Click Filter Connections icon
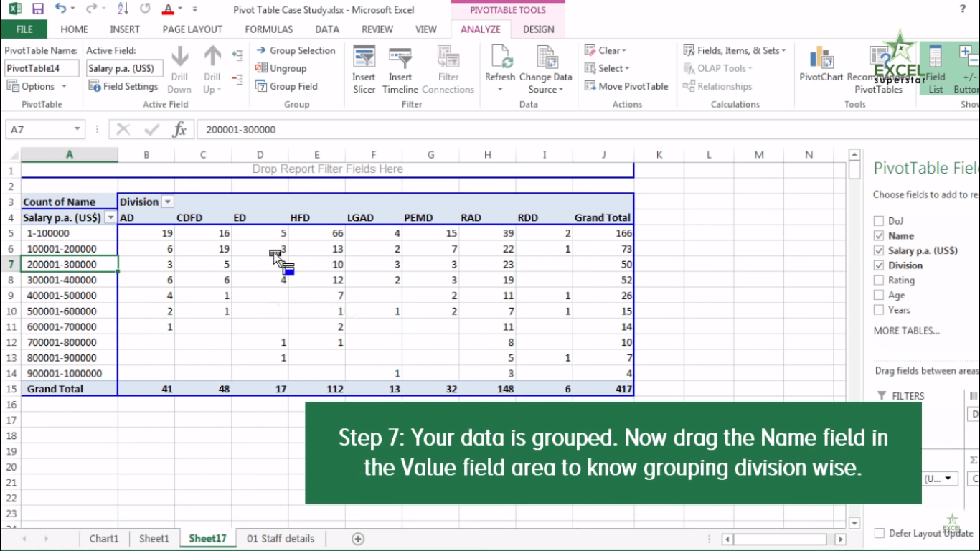980x551 pixels. click(x=448, y=57)
